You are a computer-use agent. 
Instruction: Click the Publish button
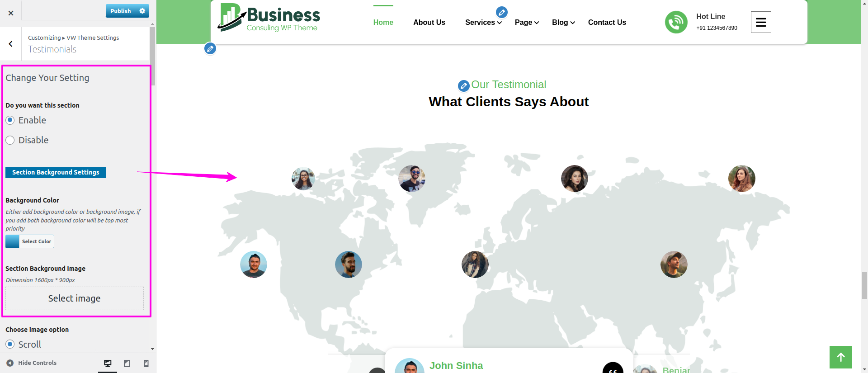coord(121,11)
